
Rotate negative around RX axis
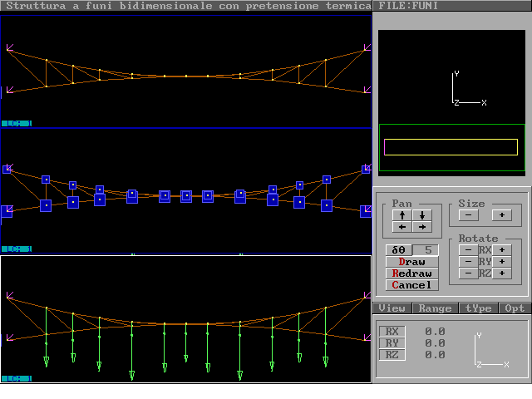click(469, 250)
